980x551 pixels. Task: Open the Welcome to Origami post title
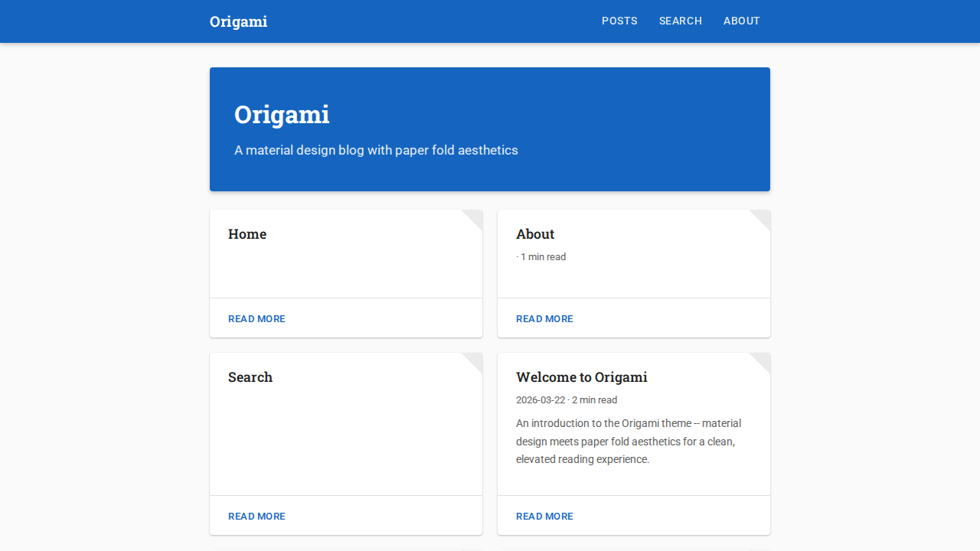(581, 377)
